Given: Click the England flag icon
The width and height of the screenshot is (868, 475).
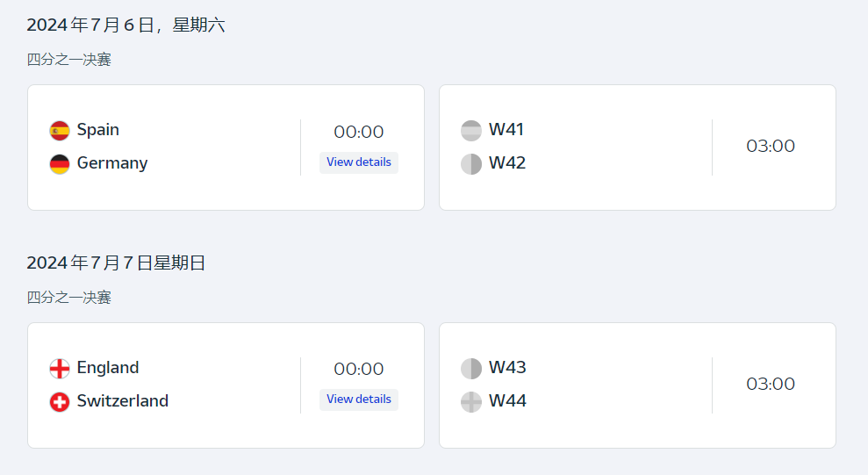Looking at the screenshot, I should (x=60, y=369).
